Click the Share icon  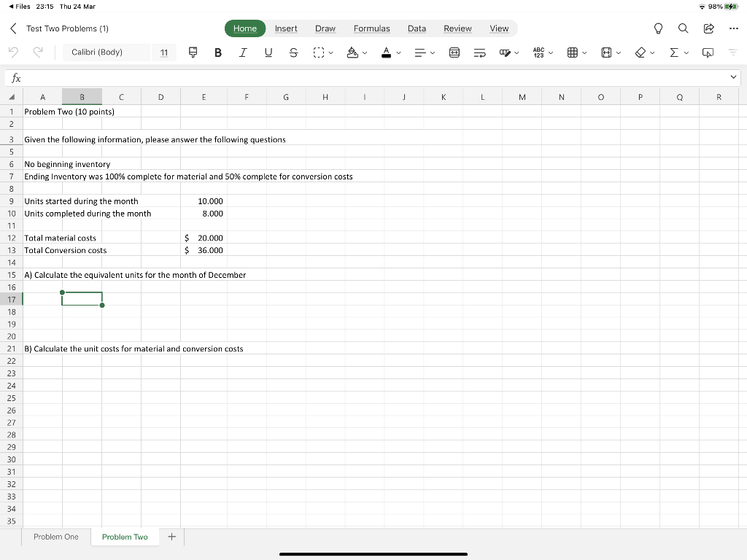(709, 28)
